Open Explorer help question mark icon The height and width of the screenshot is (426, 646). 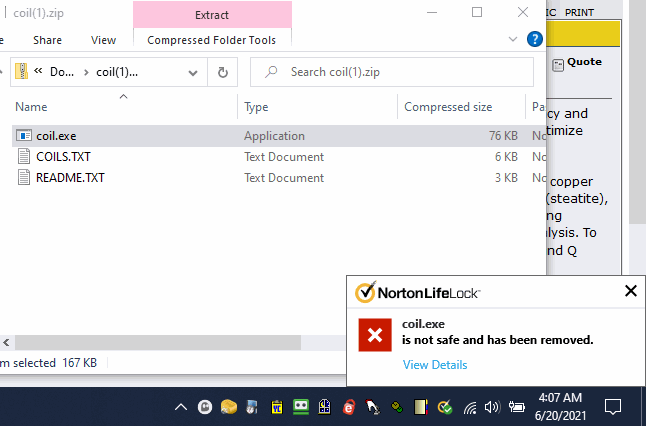point(534,39)
